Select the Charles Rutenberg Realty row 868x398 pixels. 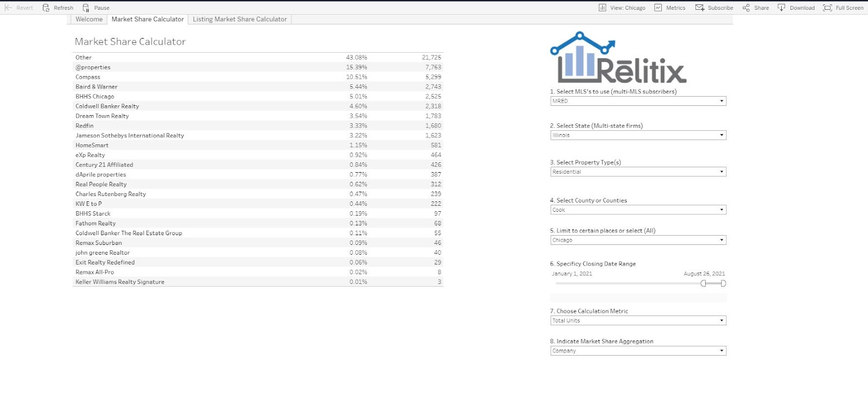pos(258,194)
